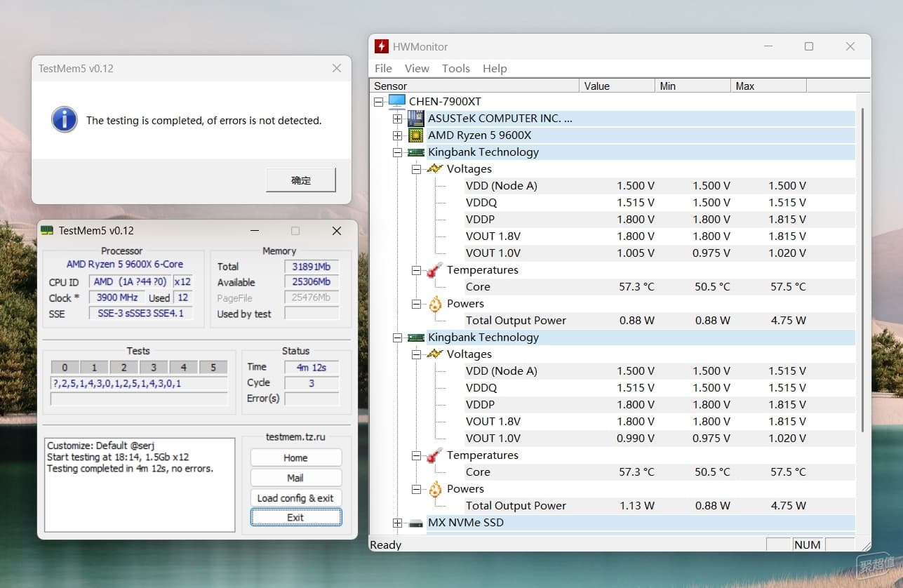Click the ASUSTeK motherboard icon
This screenshot has width=903, height=588.
(x=416, y=118)
